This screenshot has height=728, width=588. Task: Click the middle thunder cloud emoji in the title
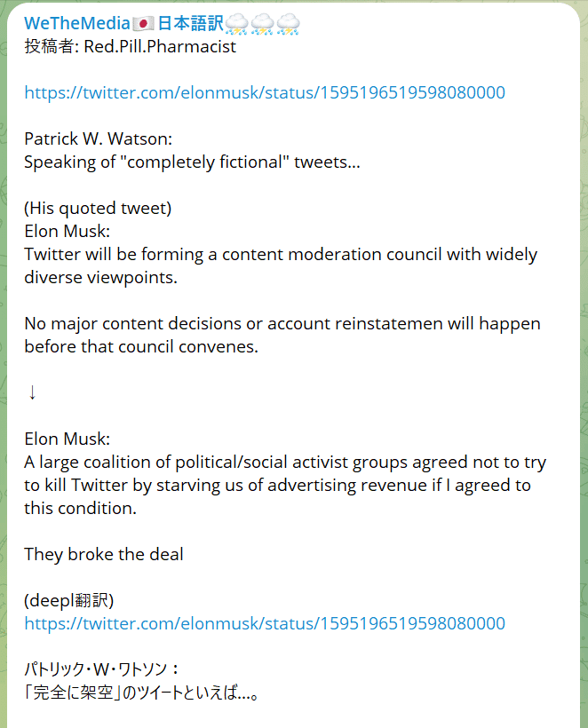click(x=262, y=24)
